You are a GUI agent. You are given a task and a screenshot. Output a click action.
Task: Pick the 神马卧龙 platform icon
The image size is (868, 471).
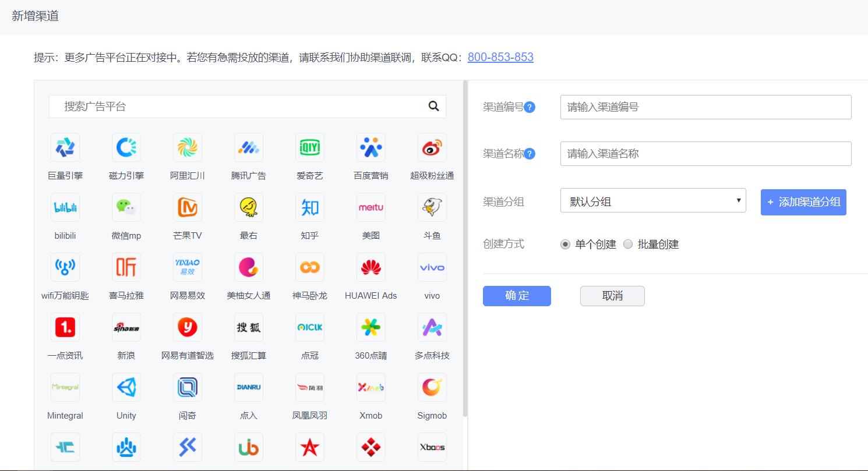(310, 267)
